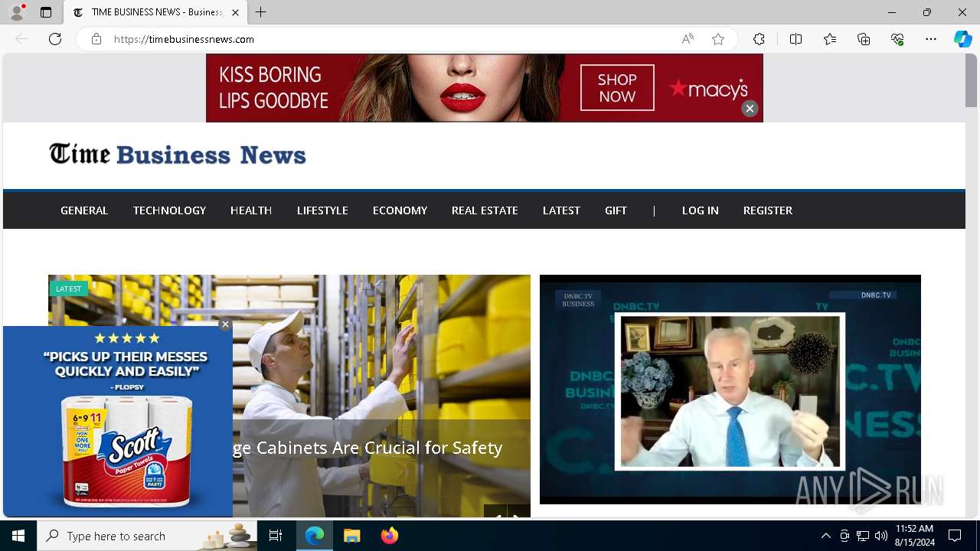Open Task View on the taskbar

click(x=276, y=536)
